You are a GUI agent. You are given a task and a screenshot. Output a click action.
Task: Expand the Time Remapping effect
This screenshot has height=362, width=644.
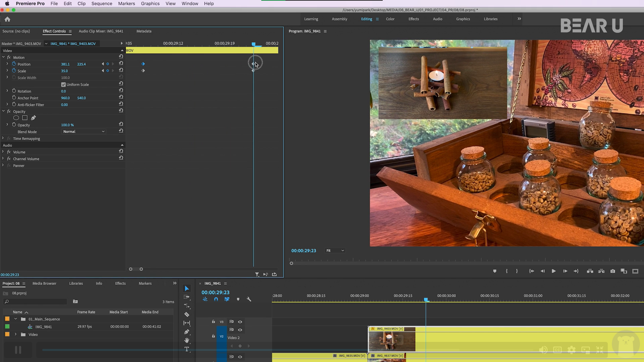[3, 138]
